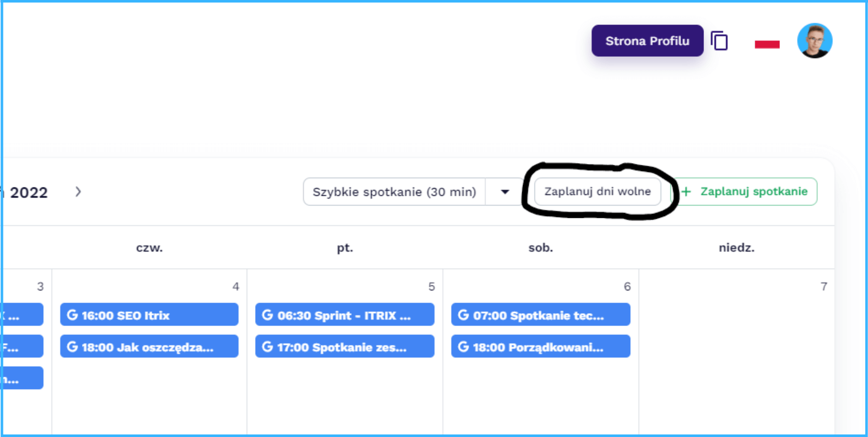
Task: Open the 07:00 Spotkanie tec event
Action: tap(540, 315)
